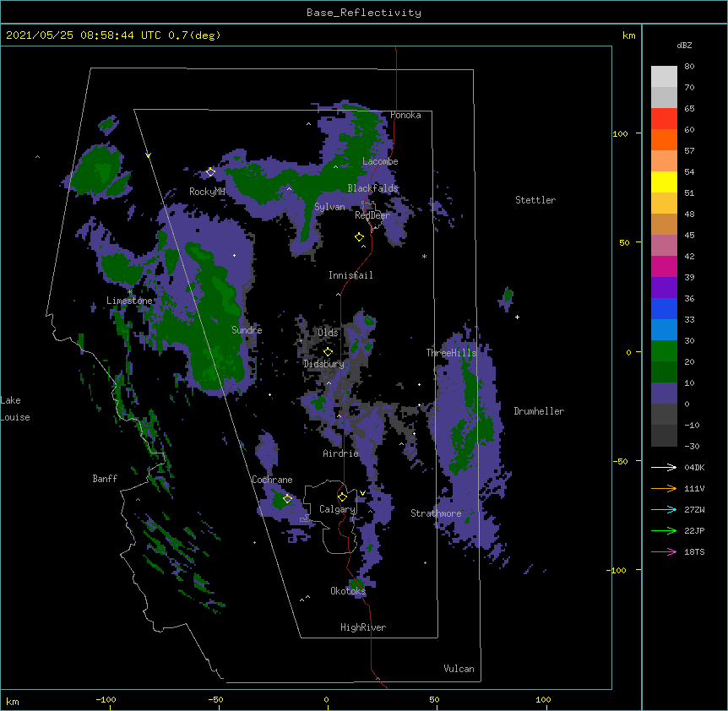Screen dimensions: 728x711
Task: Click the Calgary city label
Action: pyautogui.click(x=337, y=509)
